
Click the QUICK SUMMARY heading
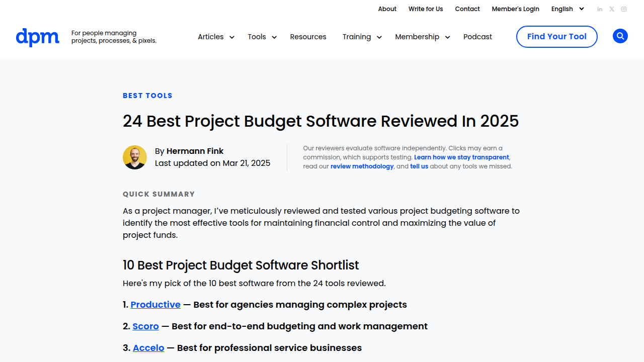pos(158,194)
